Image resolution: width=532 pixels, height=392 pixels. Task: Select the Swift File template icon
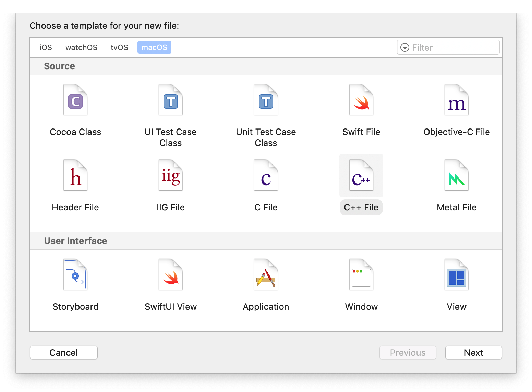click(x=361, y=100)
